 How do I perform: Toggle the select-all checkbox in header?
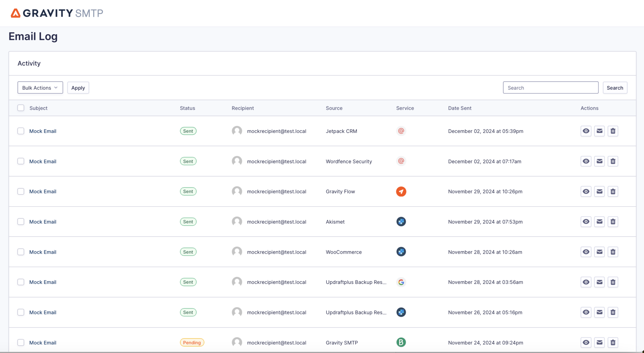[x=21, y=108]
